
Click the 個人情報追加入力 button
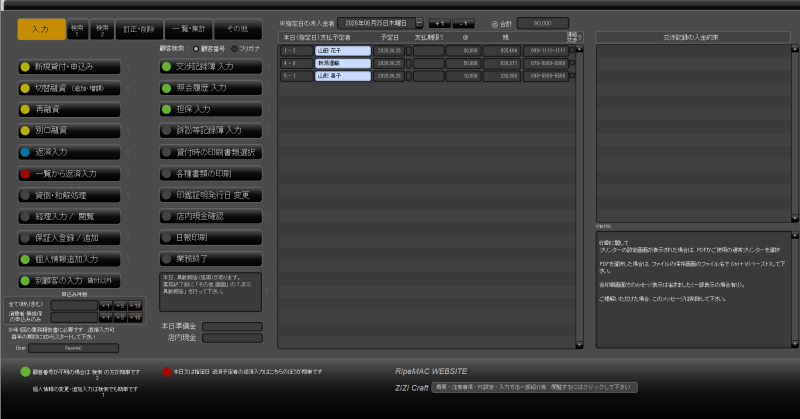[x=69, y=259]
